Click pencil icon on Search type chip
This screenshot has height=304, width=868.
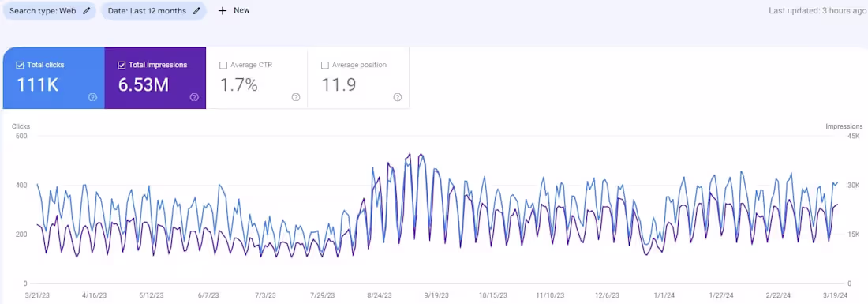tap(86, 10)
